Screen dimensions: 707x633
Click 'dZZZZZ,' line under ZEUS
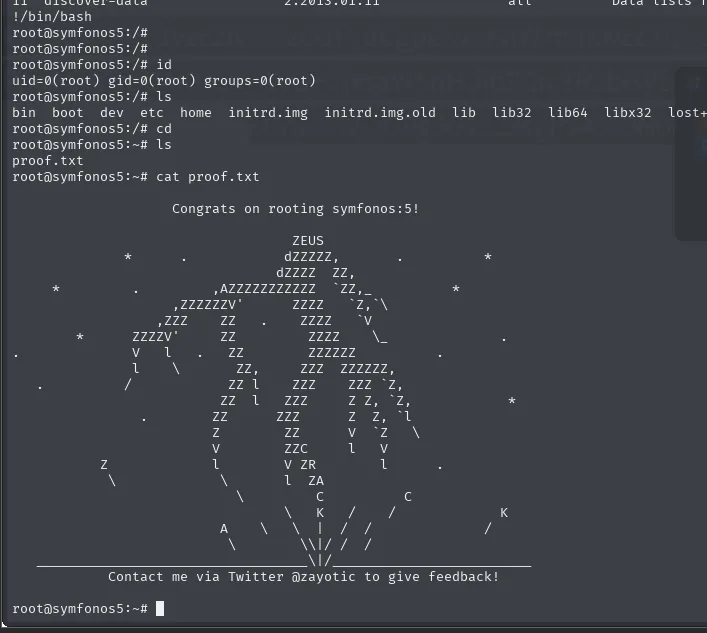click(x=311, y=257)
